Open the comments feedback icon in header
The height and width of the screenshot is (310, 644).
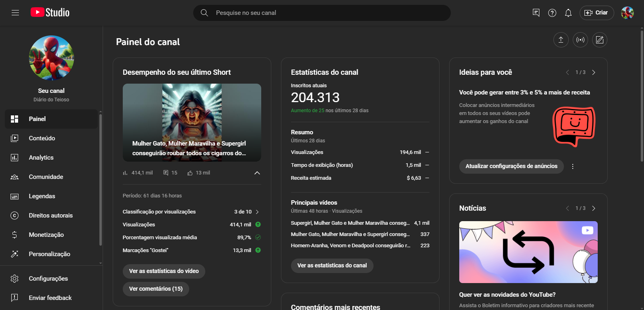[x=536, y=13]
